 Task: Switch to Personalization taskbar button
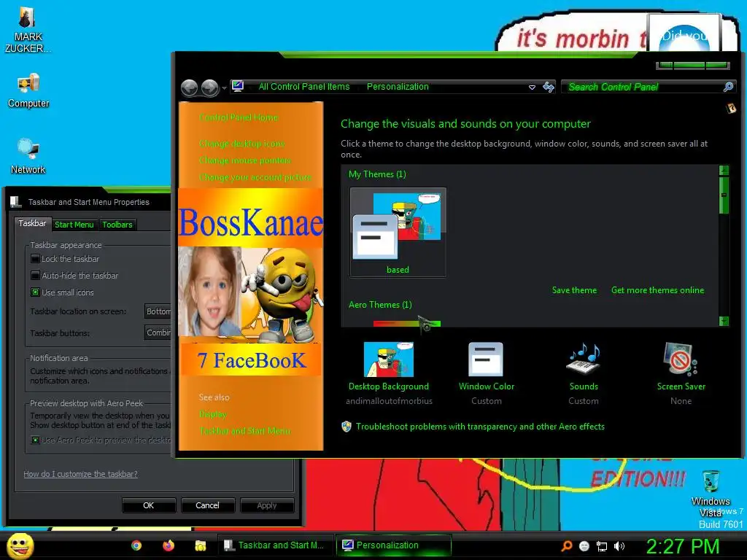[393, 545]
